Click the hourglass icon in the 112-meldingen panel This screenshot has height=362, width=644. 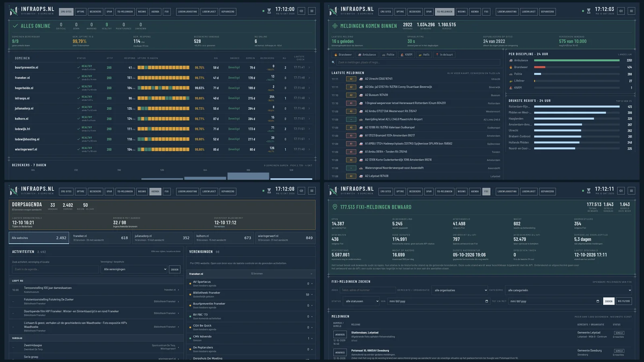588,11
